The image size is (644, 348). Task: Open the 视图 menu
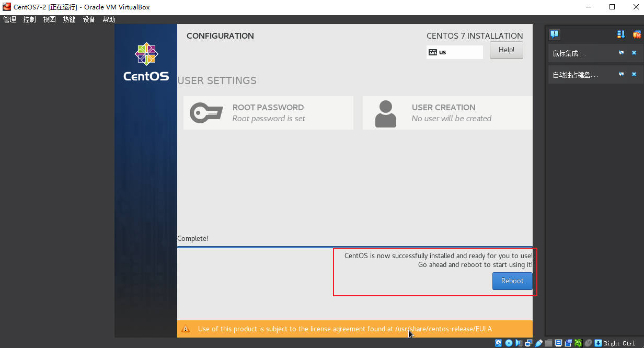click(50, 19)
